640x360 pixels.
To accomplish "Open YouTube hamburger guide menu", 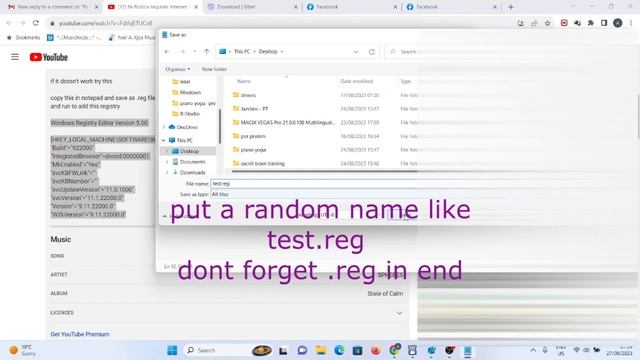I will click(x=15, y=57).
